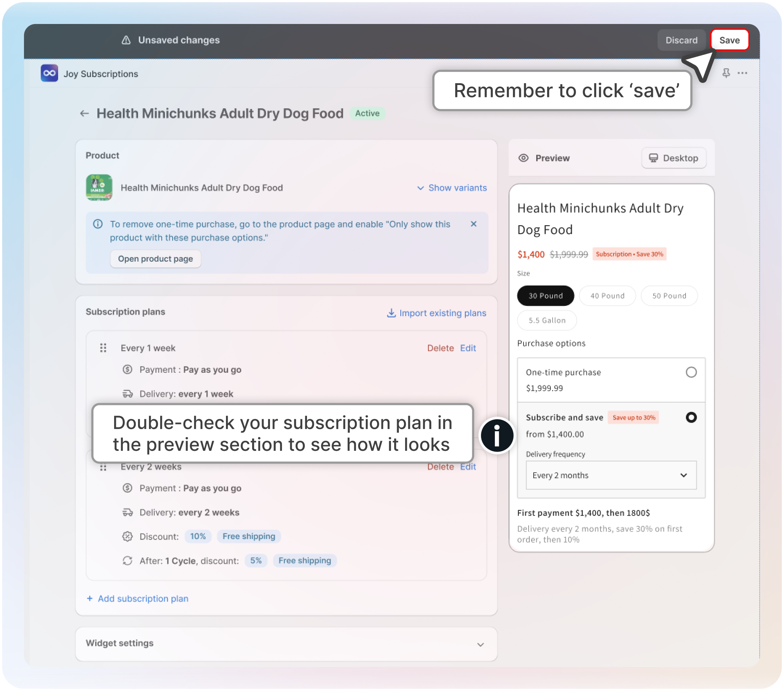Click the delivery truck icon for every 1 week
Viewport: 784px width, 691px height.
pyautogui.click(x=128, y=394)
